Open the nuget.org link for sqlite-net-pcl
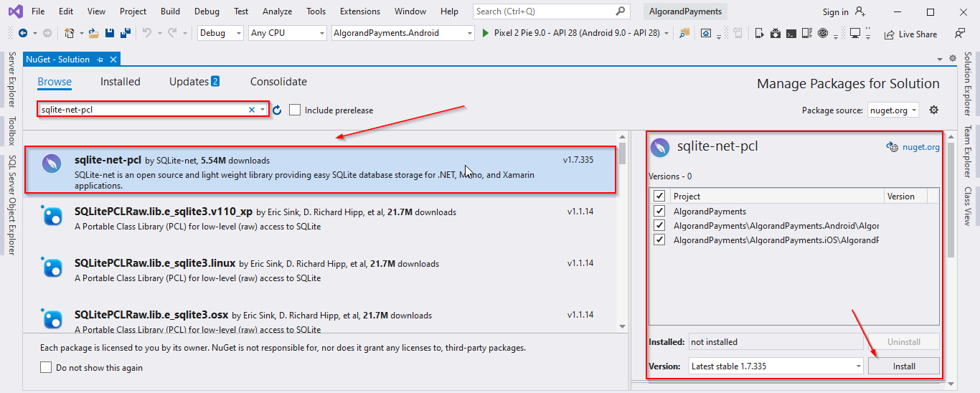The image size is (980, 393). pyautogui.click(x=920, y=147)
